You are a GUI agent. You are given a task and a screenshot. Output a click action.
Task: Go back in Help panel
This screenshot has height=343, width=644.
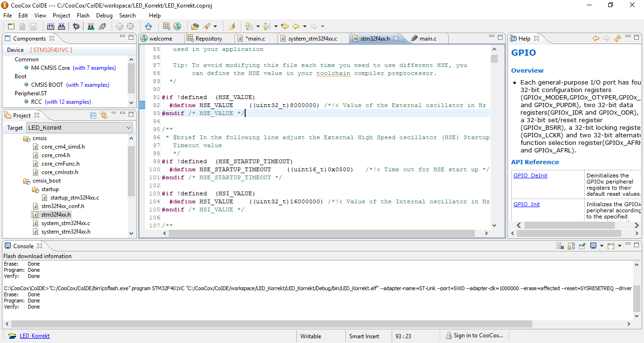pos(596,38)
